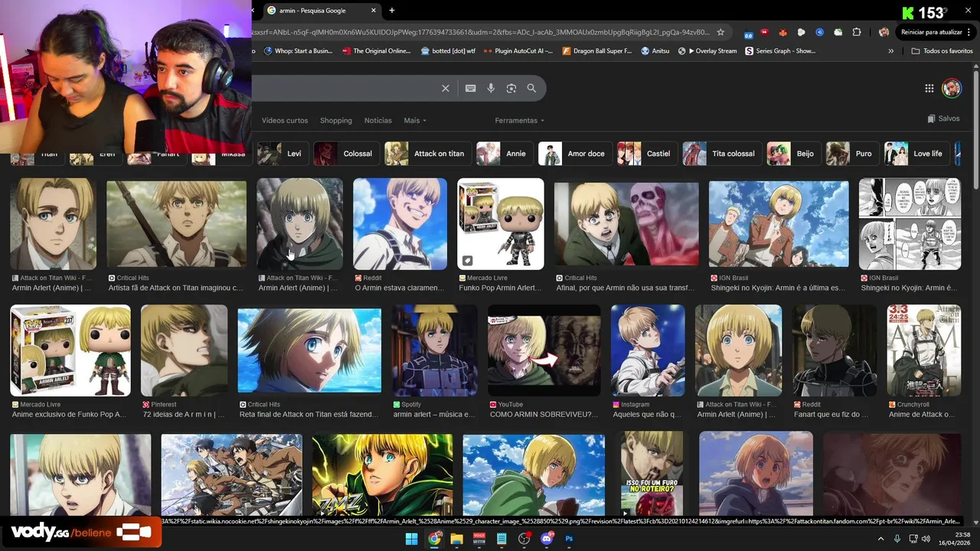
Task: Click the orange fox extension icon
Action: pyautogui.click(x=782, y=32)
